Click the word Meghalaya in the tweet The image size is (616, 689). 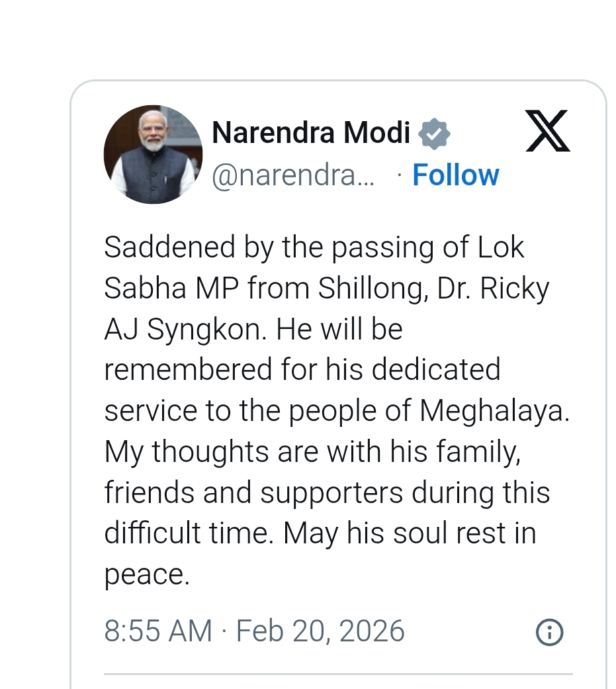[x=494, y=411]
